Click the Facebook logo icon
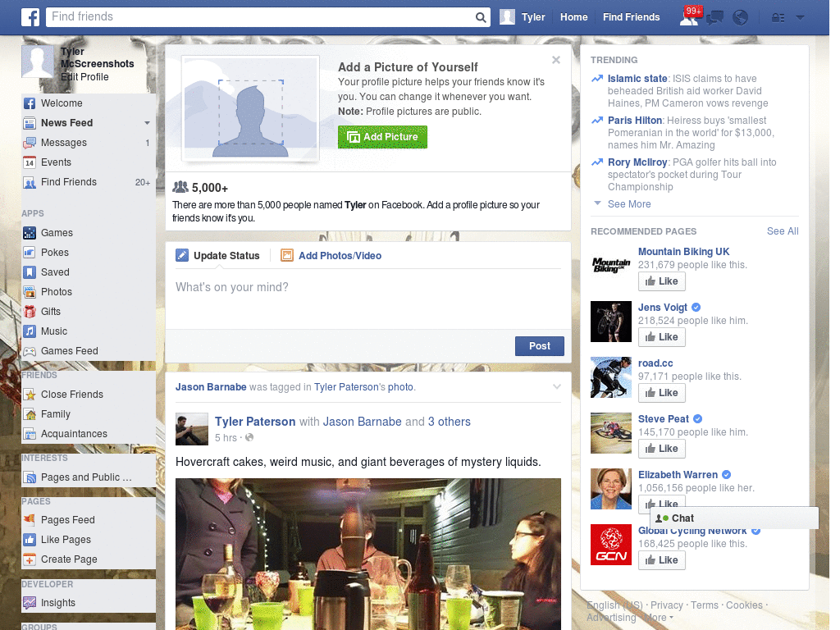Image resolution: width=840 pixels, height=630 pixels. coord(30,17)
